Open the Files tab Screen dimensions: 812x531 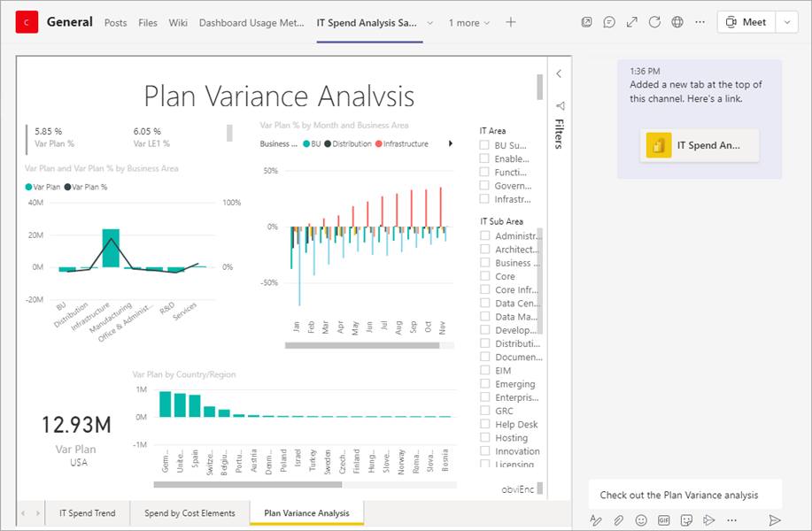148,23
